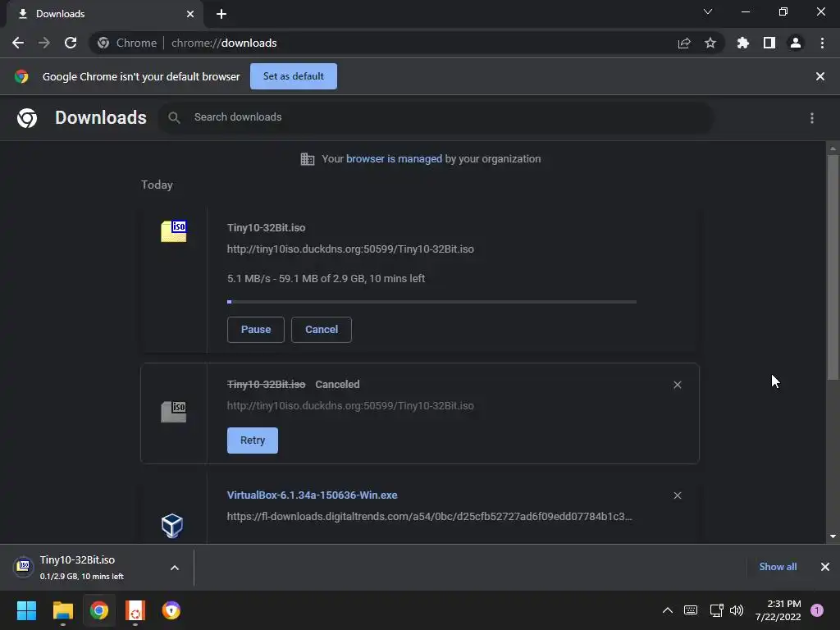Reload the downloads page
The image size is (840, 630).
pyautogui.click(x=71, y=43)
